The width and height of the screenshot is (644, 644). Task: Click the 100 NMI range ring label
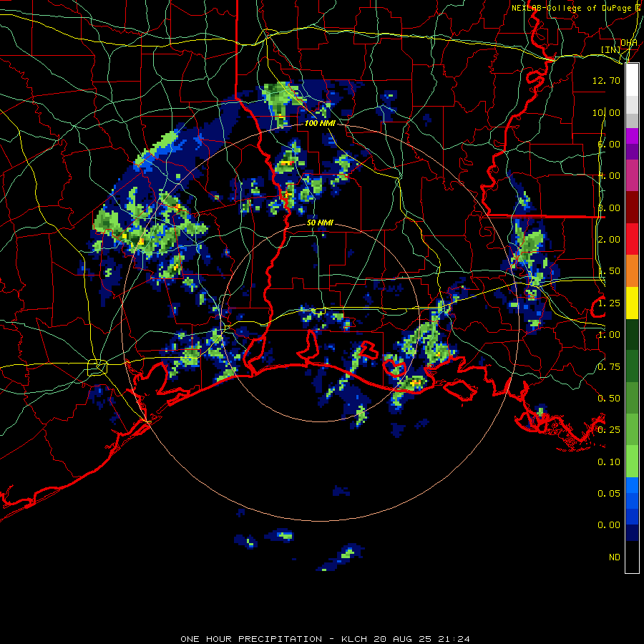pos(320,123)
